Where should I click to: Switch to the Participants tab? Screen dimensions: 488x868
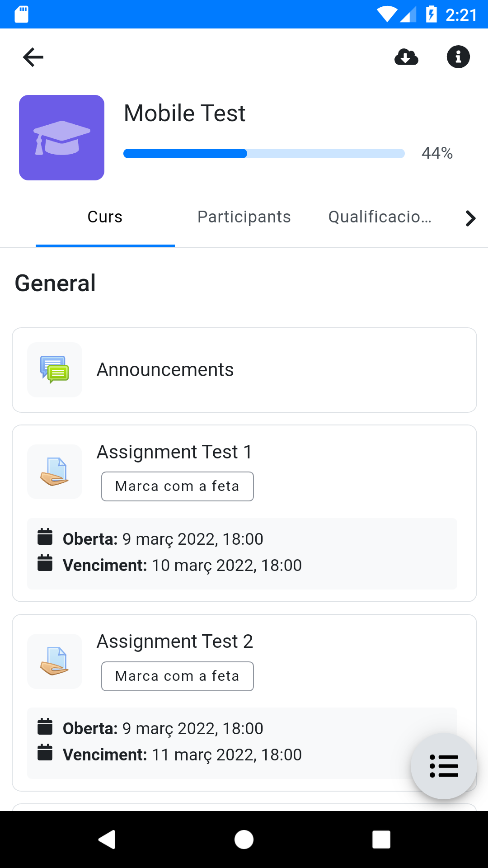[x=244, y=217]
